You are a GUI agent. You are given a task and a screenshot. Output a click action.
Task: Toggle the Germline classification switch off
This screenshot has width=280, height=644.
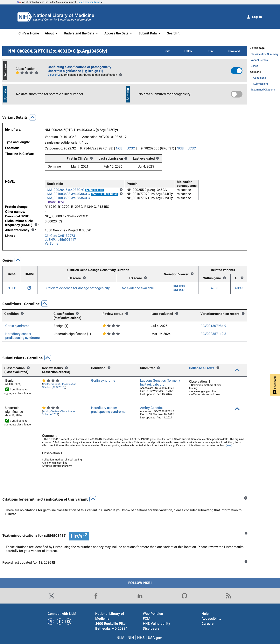coord(236,71)
